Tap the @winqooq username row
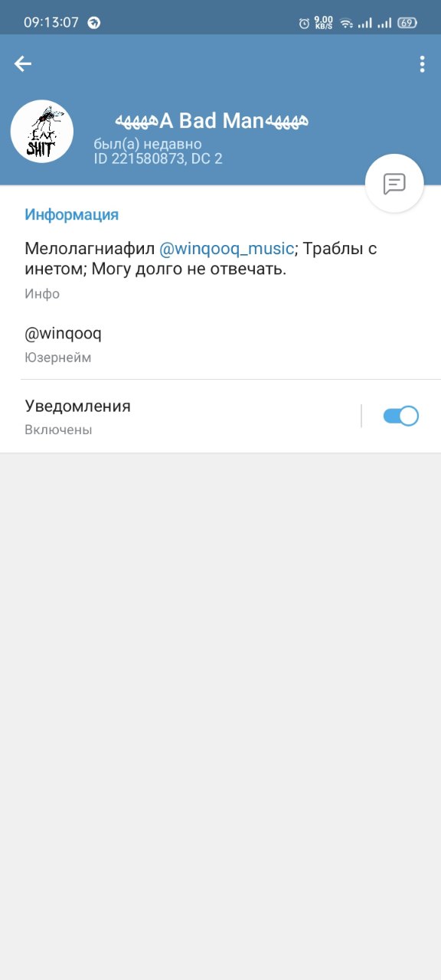 [220, 344]
